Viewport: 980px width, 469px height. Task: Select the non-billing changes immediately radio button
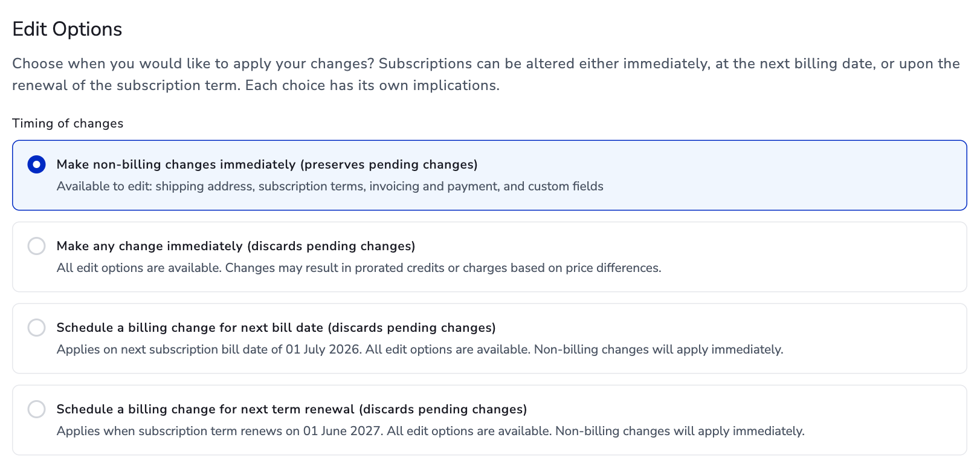37,164
